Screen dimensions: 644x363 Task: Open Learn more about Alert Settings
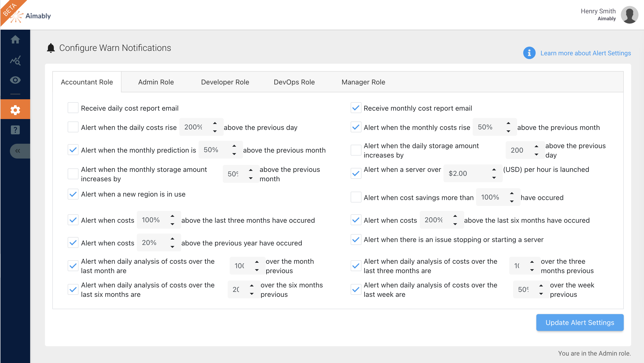[585, 53]
